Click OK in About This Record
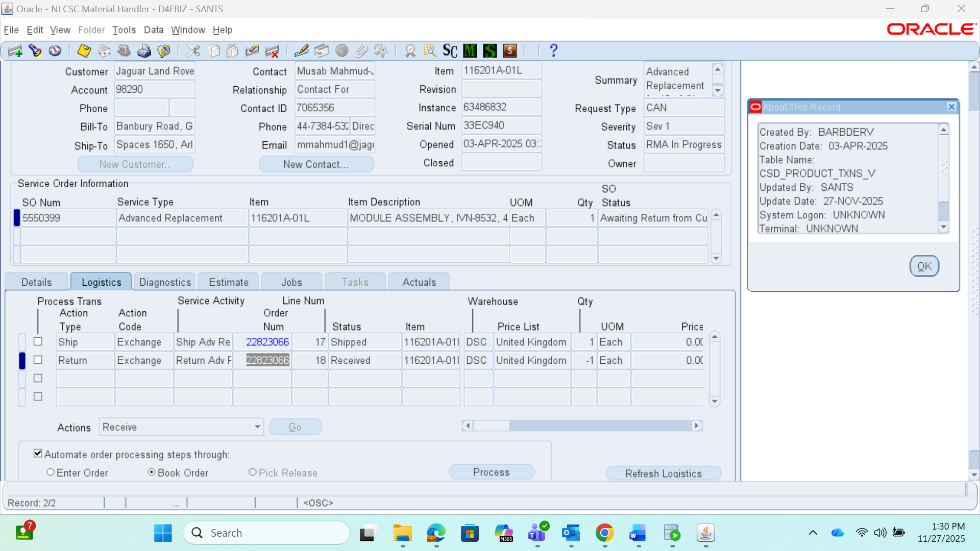Image resolution: width=980 pixels, height=551 pixels. pos(924,266)
